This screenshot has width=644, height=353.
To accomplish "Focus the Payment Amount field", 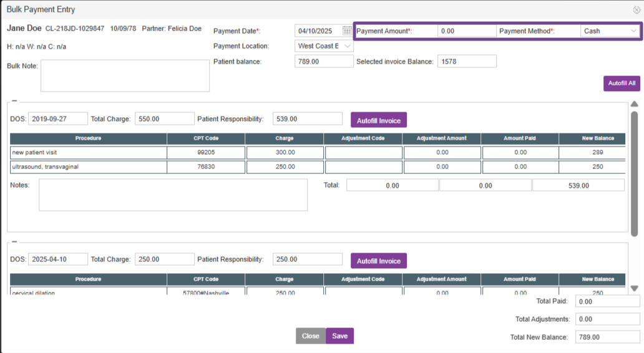I will coord(466,31).
